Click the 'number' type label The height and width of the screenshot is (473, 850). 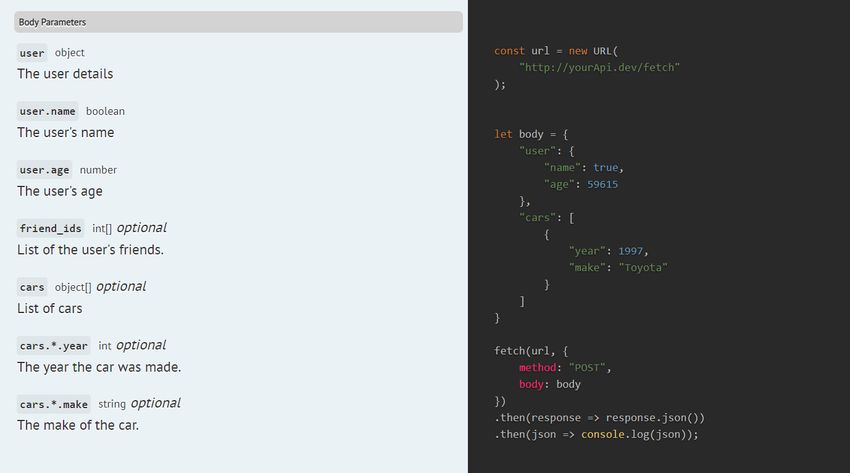[x=98, y=170]
